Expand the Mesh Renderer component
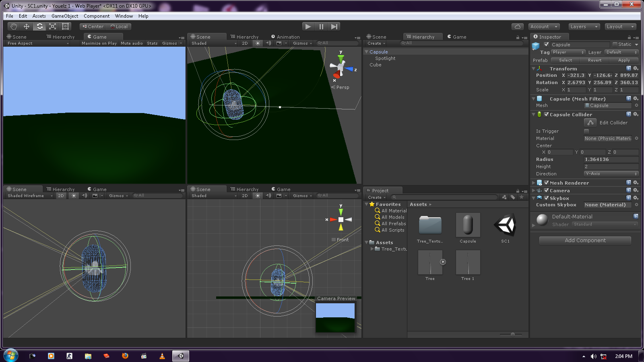Viewport: 644px width, 362px height. pos(534,183)
